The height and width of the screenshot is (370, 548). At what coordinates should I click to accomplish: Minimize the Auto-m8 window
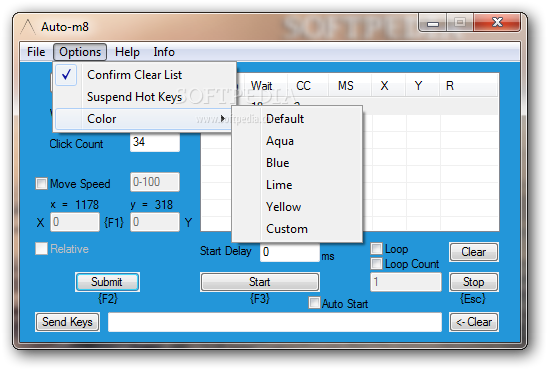pyautogui.click(x=433, y=23)
